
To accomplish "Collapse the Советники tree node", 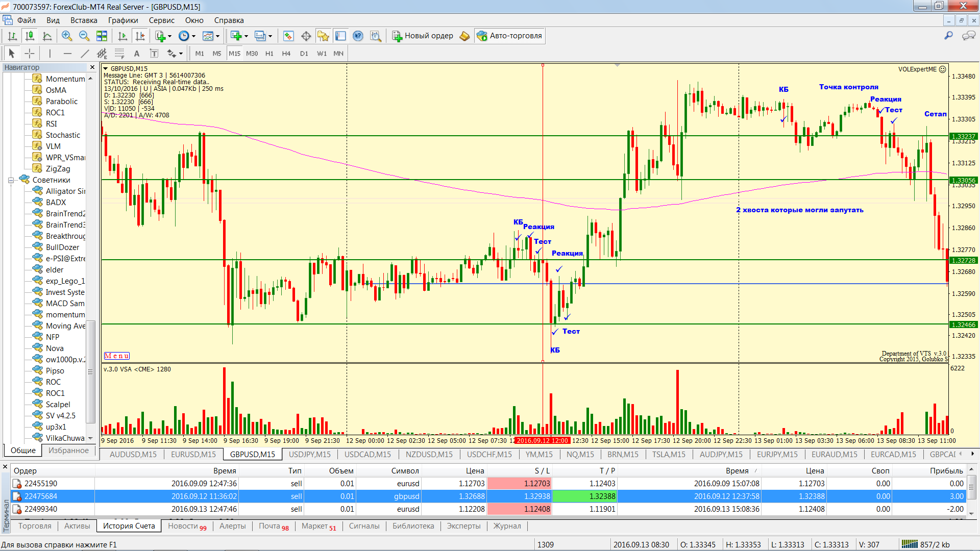I will pos(11,180).
